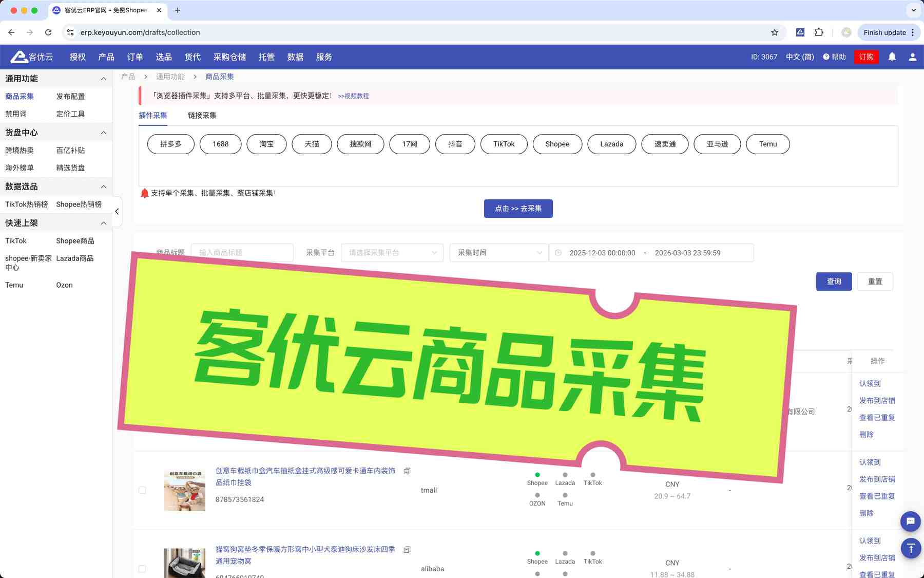Open the 订单 menu in top navigation
This screenshot has height=578, width=924.
coord(135,57)
